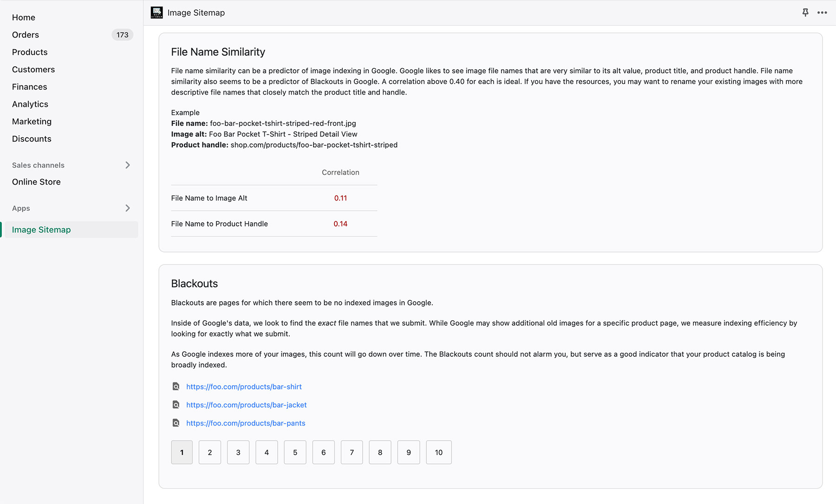Viewport: 836px width, 504px height.
Task: Select Online Store sales channel
Action: point(36,182)
